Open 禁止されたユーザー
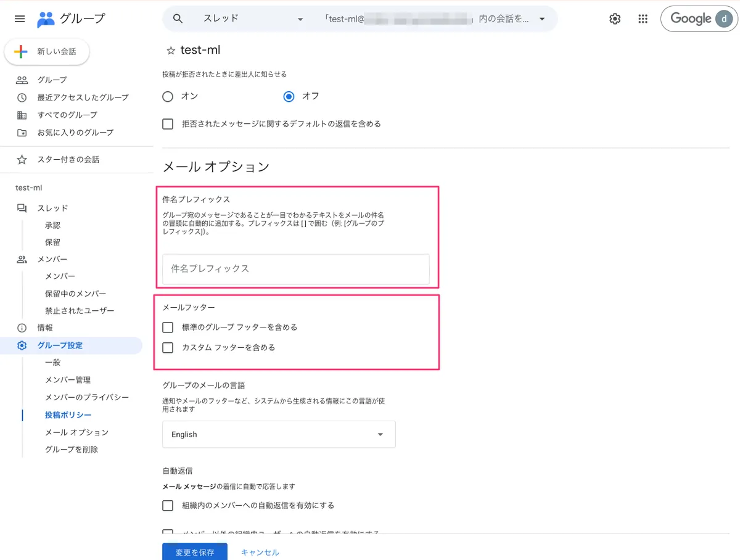Image resolution: width=740 pixels, height=560 pixels. click(x=80, y=311)
